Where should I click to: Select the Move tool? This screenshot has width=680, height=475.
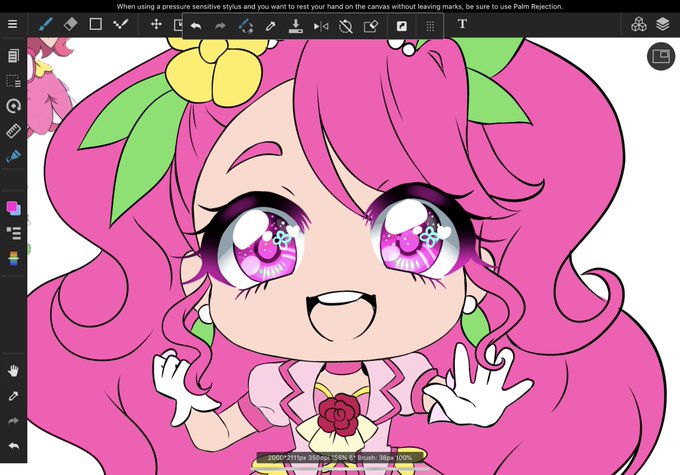(156, 24)
